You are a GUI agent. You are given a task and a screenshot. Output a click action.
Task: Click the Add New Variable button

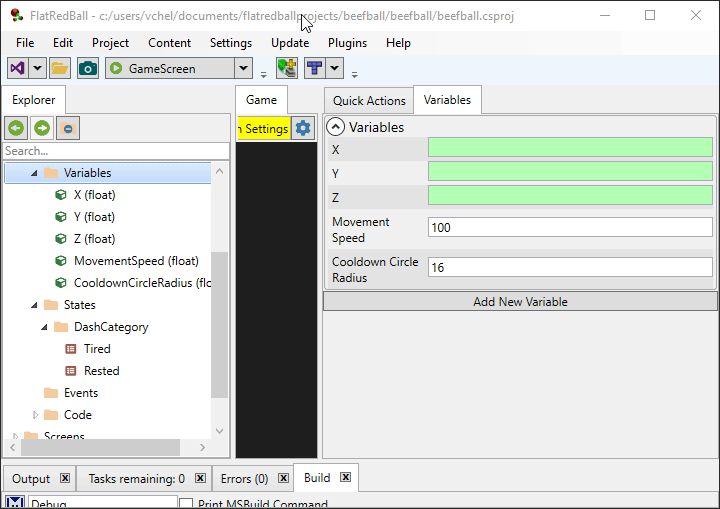tap(520, 301)
